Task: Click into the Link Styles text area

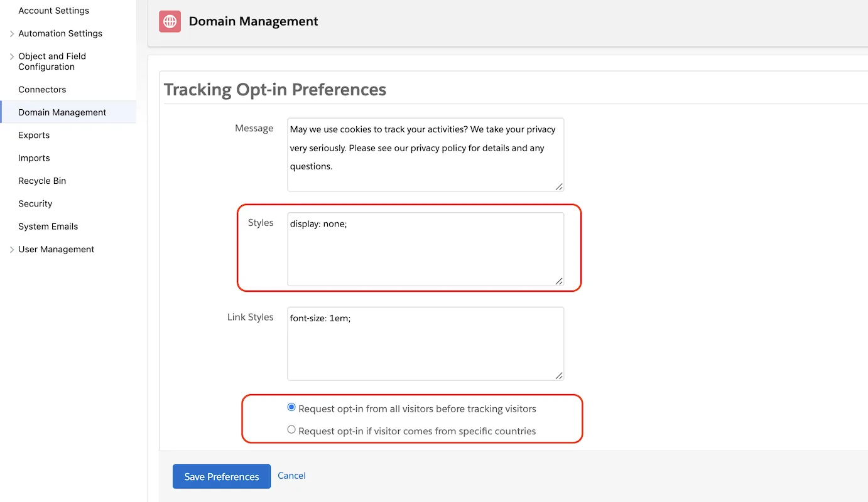Action: (x=426, y=343)
